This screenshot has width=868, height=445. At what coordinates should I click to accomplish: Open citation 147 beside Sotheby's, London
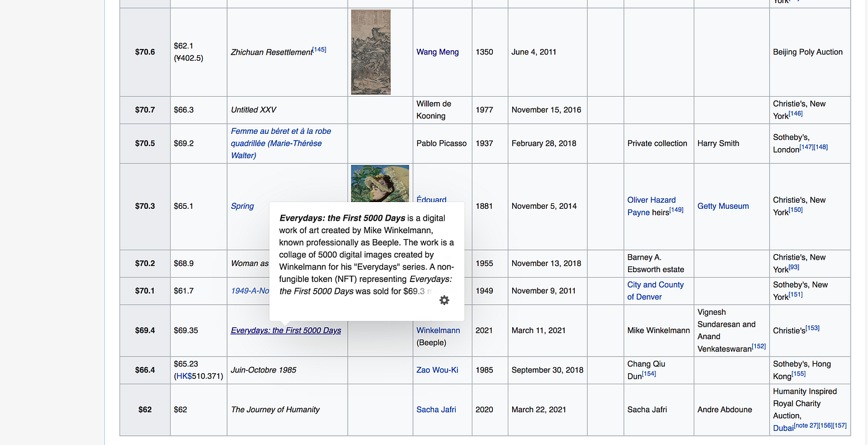point(807,147)
